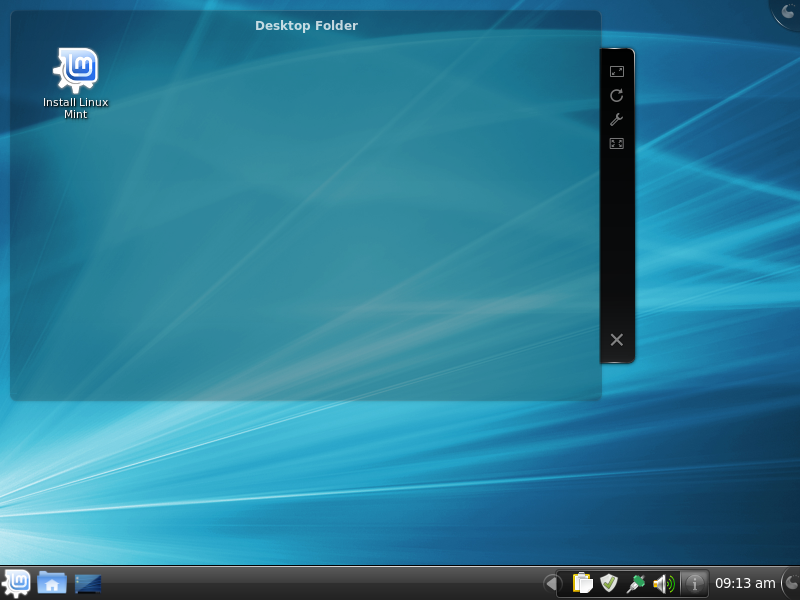
Task: Open the Home folder from the panel
Action: tap(52, 583)
